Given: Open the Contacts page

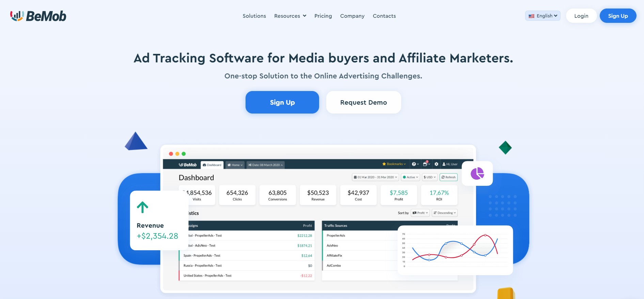Looking at the screenshot, I should (x=384, y=16).
